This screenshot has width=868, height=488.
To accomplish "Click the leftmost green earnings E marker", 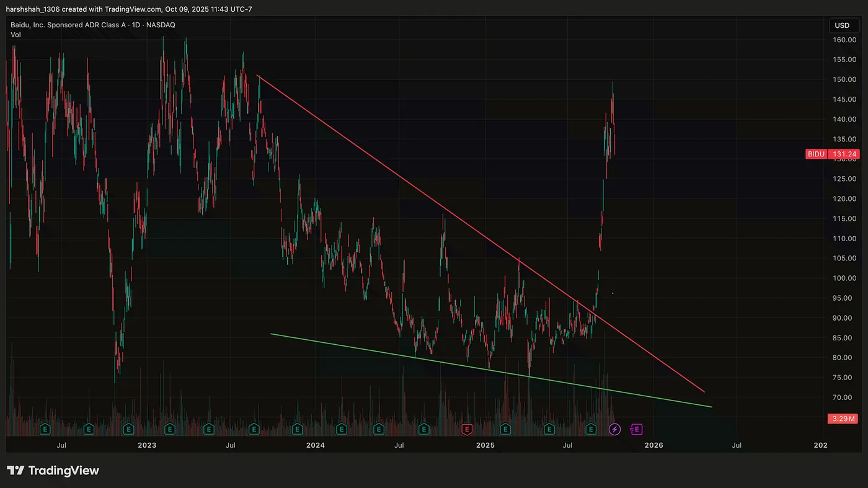I will [x=45, y=428].
